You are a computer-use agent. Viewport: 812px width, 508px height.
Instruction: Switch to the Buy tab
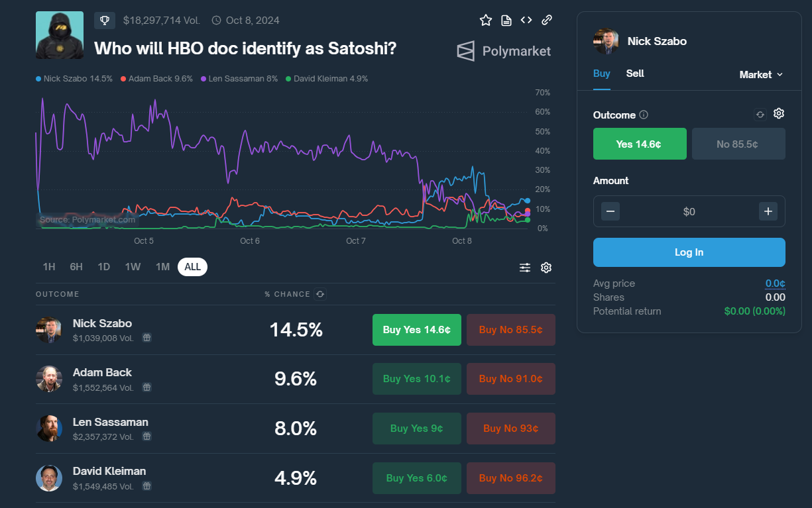[602, 74]
